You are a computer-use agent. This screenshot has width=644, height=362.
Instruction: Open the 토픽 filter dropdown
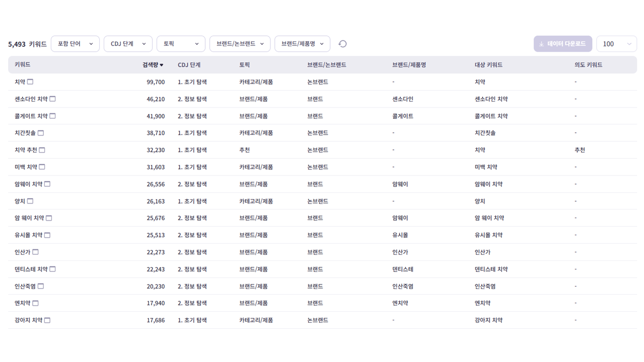coord(181,44)
